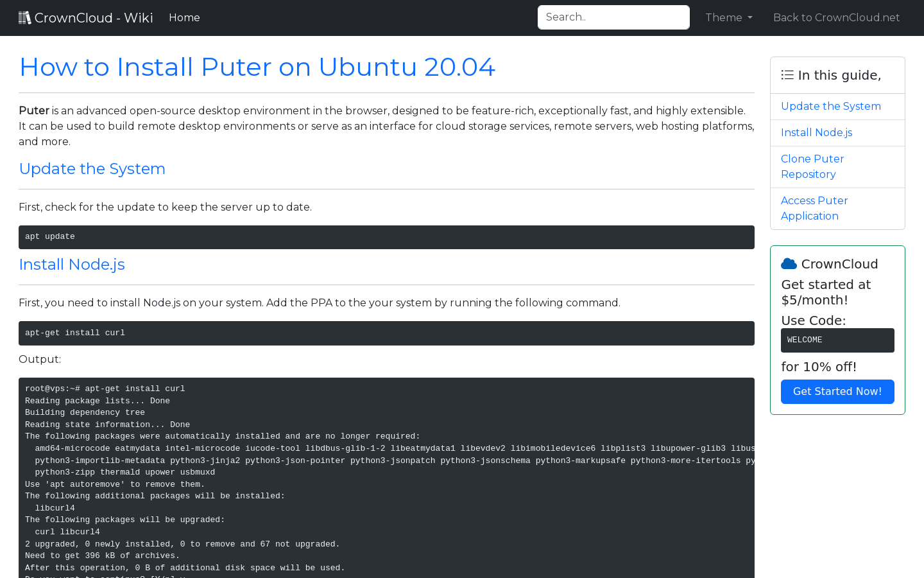Click the 'Install Node.js' section heading
Viewport: 924px width, 578px height.
pyautogui.click(x=72, y=264)
